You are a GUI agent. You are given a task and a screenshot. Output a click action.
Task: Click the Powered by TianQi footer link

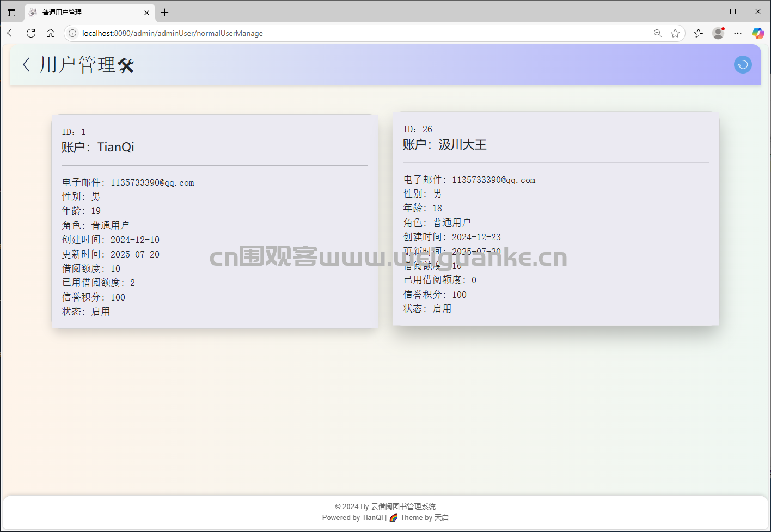click(352, 517)
